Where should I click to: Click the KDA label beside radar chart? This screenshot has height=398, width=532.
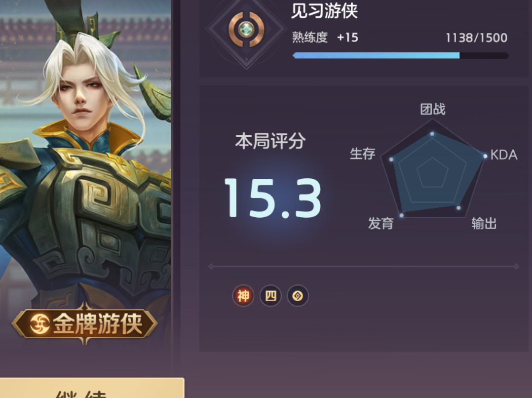[x=504, y=155]
